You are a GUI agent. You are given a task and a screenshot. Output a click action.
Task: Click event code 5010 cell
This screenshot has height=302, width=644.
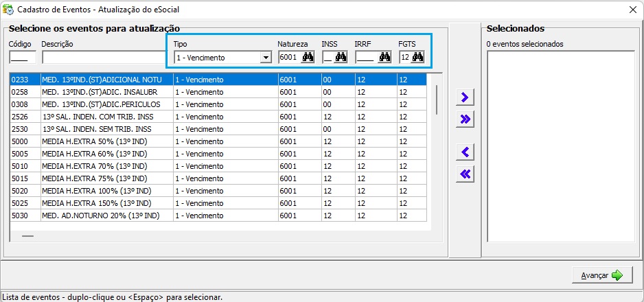point(25,166)
